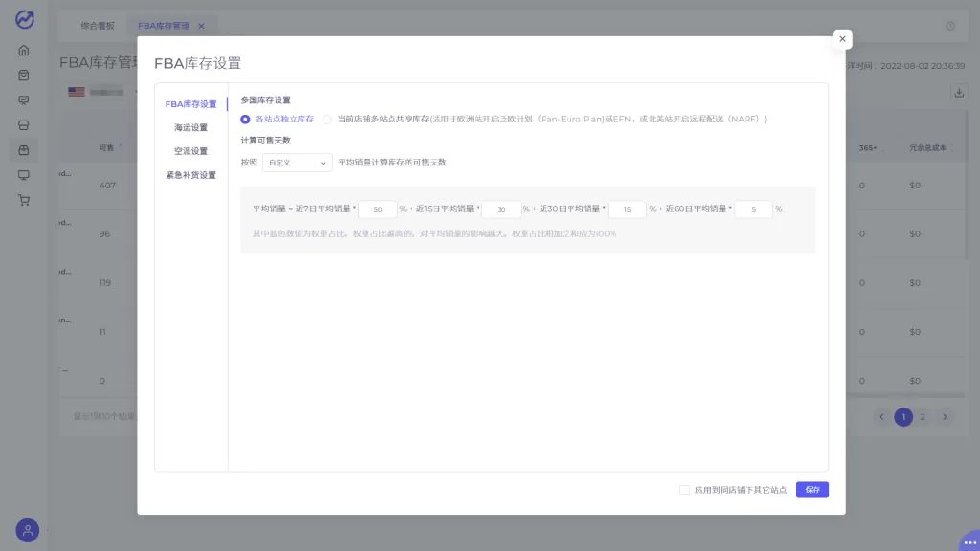Close the FBA库存管理 tab

click(201, 26)
